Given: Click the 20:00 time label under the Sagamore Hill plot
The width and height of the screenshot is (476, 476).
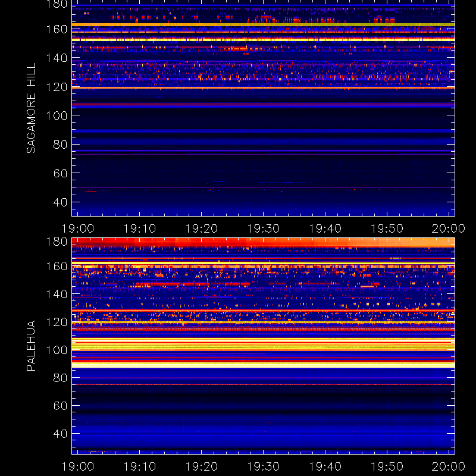Looking at the screenshot, I should point(449,228).
